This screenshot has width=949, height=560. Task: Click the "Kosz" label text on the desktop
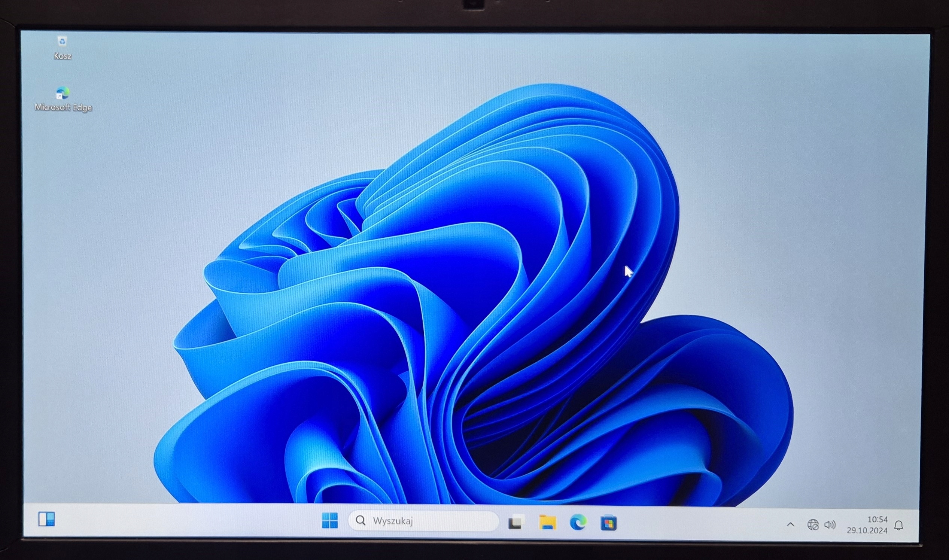point(63,56)
